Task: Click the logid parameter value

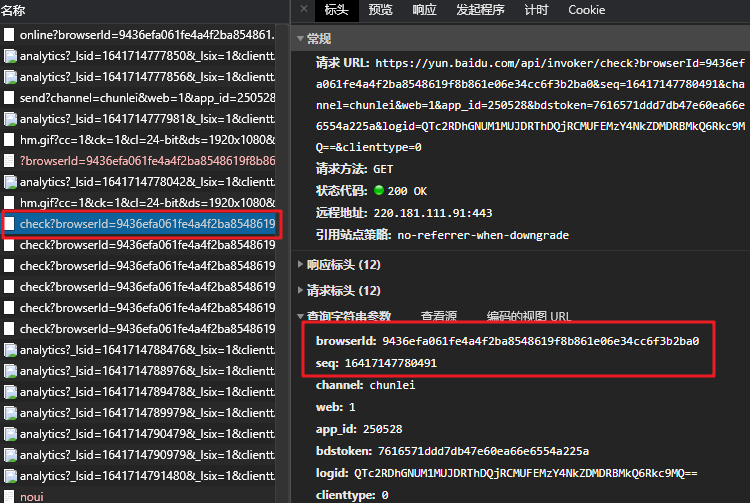Action: pos(526,473)
